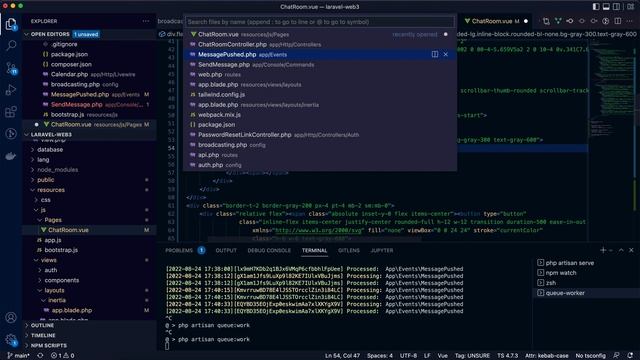
Task: Click the file search input field
Action: coord(320,22)
